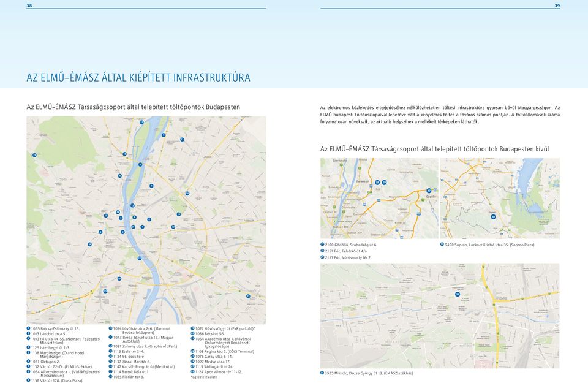Image resolution: width=588 pixels, height=383 pixels.
Task: Click marker 4 on the Buda hills map area
Action: [100, 232]
